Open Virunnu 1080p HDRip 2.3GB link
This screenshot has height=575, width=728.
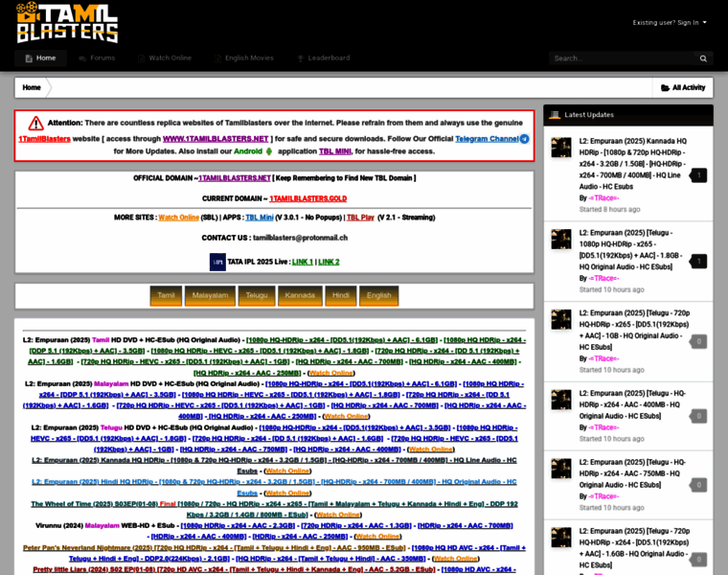click(x=238, y=526)
